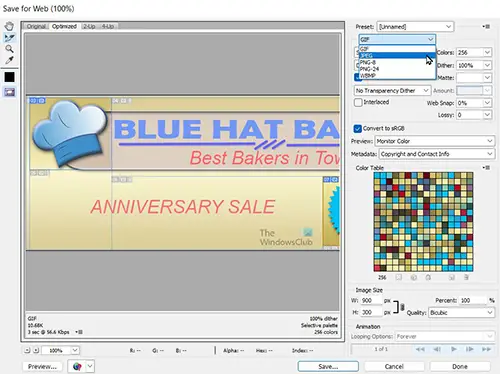Click the image height field
The width and height of the screenshot is (500, 374).
[x=371, y=312]
